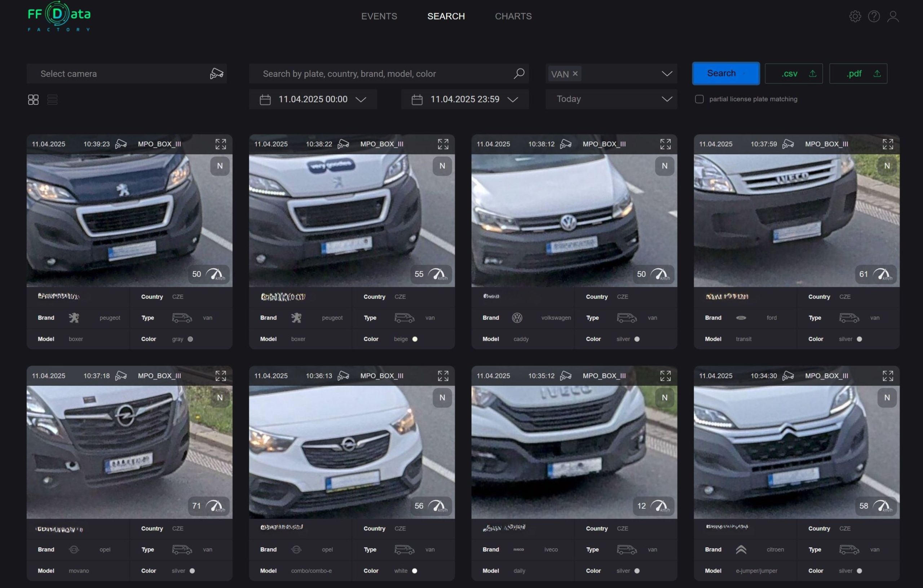Expand the 10:37:59 event card fullscreen
923x588 pixels.
click(x=888, y=144)
